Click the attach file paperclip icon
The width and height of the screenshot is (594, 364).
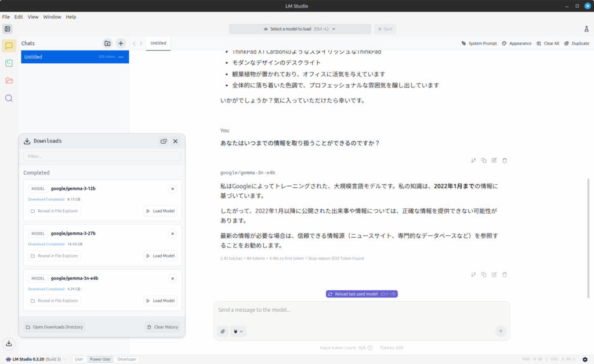(x=223, y=331)
